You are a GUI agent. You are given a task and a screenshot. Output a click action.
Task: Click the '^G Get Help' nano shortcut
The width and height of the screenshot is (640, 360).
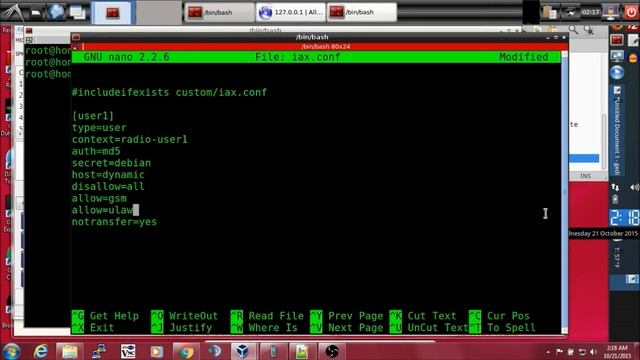[x=105, y=316]
